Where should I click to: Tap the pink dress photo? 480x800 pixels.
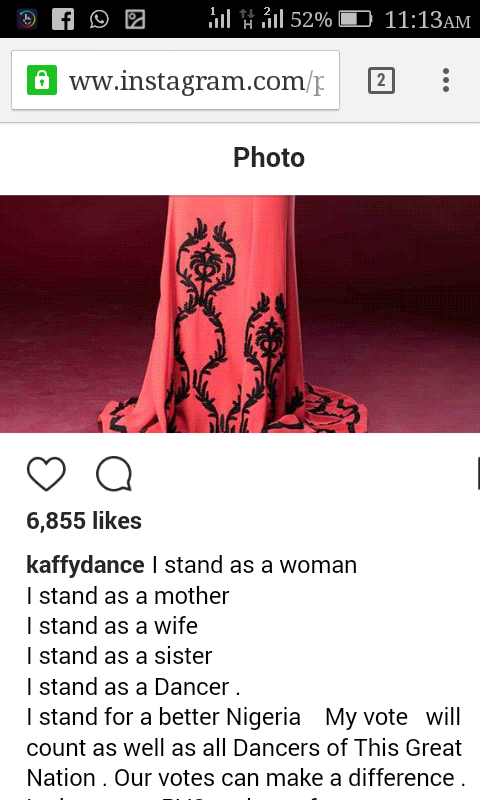coord(240,314)
